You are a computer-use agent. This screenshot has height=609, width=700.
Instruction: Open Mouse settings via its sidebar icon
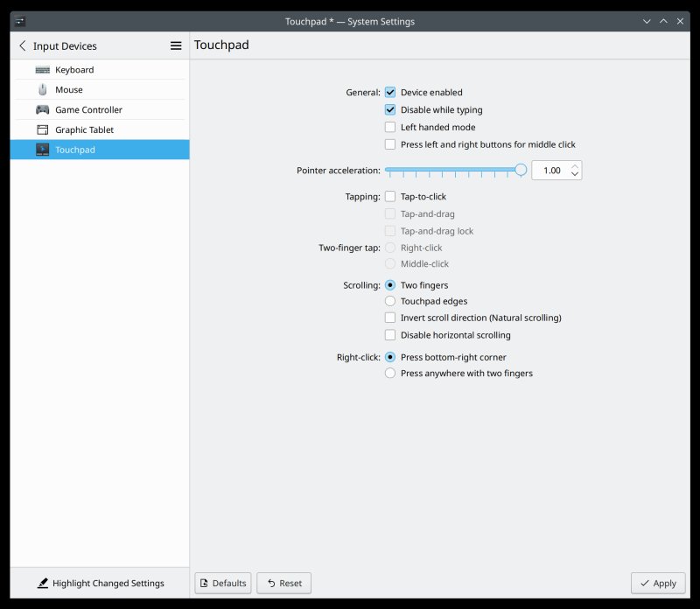click(x=42, y=89)
